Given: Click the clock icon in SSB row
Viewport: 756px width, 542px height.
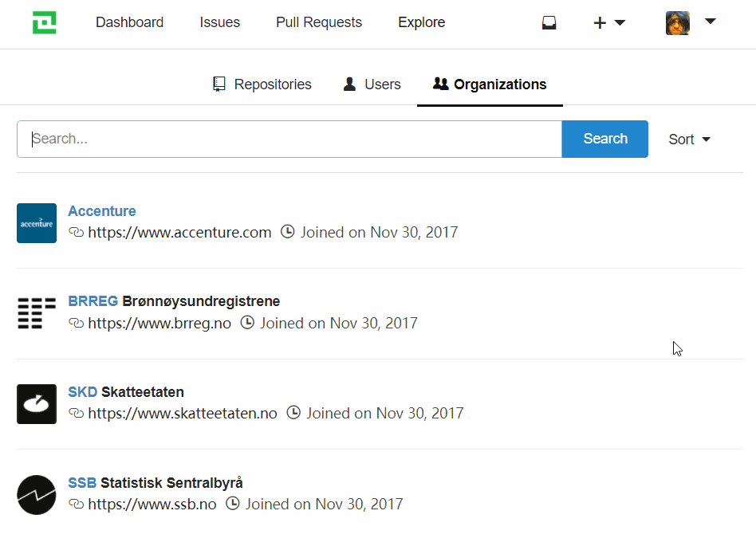Looking at the screenshot, I should 233,504.
